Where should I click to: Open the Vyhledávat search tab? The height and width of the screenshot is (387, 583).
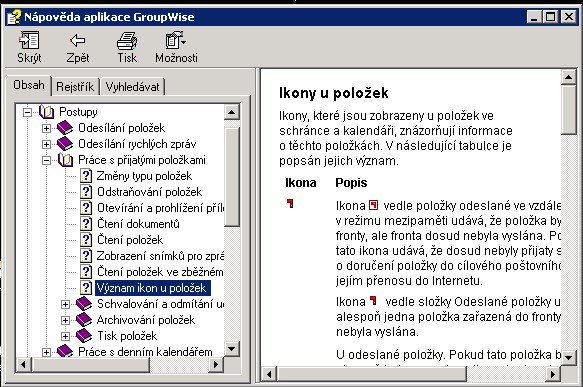132,87
